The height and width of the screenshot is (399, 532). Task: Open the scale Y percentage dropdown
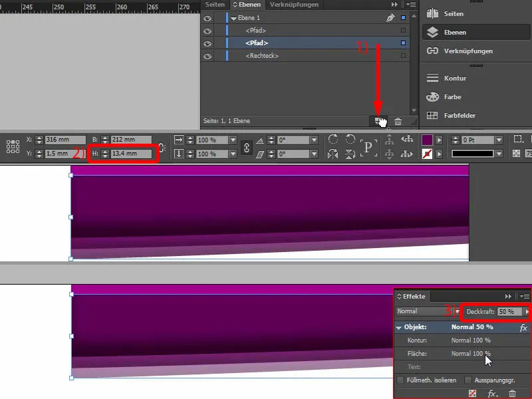click(x=233, y=154)
